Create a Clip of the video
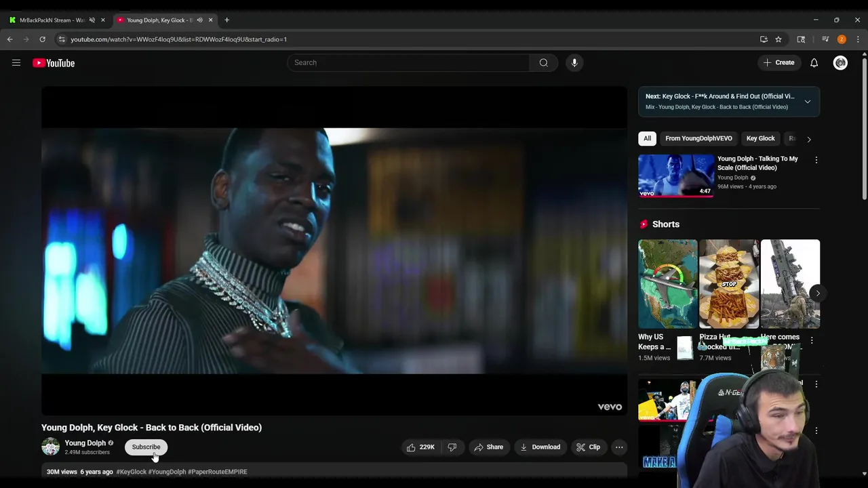The width and height of the screenshot is (868, 488). point(588,447)
